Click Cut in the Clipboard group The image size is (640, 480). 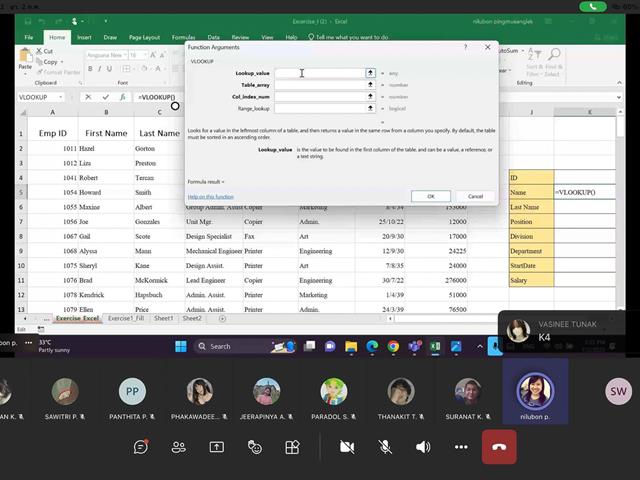coord(45,51)
